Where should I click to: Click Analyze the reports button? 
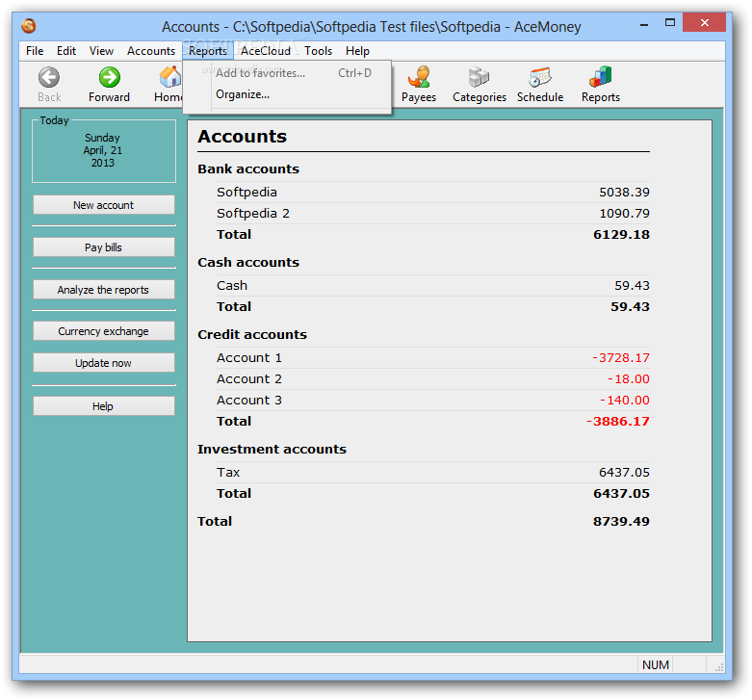(x=104, y=290)
